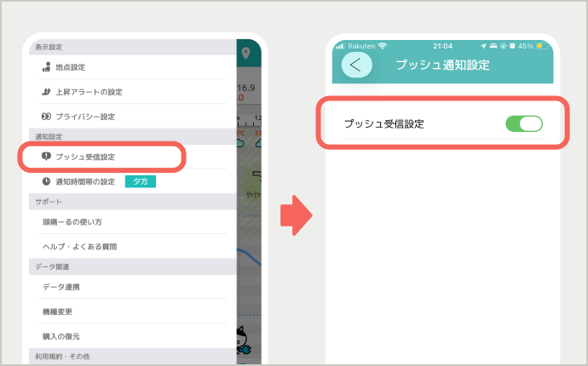Click the プッシュ通知設定 title text
Image resolution: width=588 pixels, height=366 pixels.
(442, 65)
